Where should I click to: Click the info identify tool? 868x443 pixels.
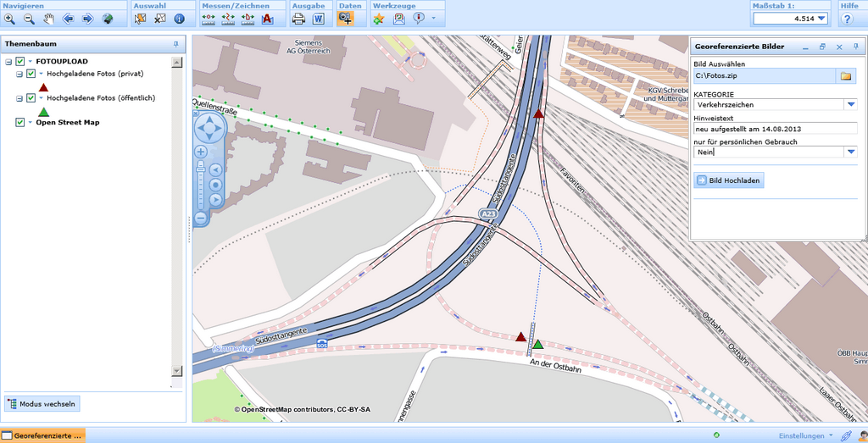[x=179, y=19]
